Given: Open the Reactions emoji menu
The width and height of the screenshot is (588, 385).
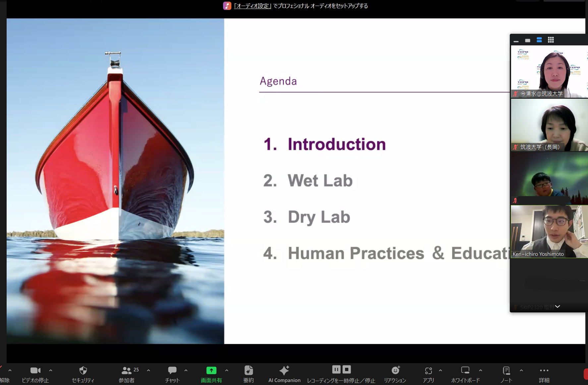Looking at the screenshot, I should 395,370.
